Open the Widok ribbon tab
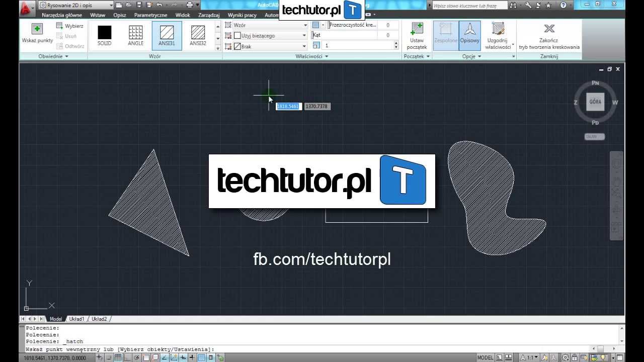Screen dimensions: 644x362 pos(183,15)
